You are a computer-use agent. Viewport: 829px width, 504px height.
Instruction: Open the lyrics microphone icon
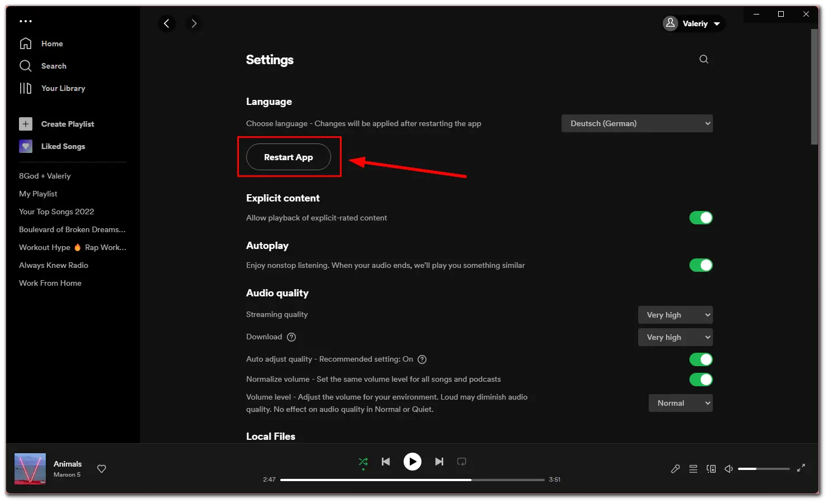(675, 469)
